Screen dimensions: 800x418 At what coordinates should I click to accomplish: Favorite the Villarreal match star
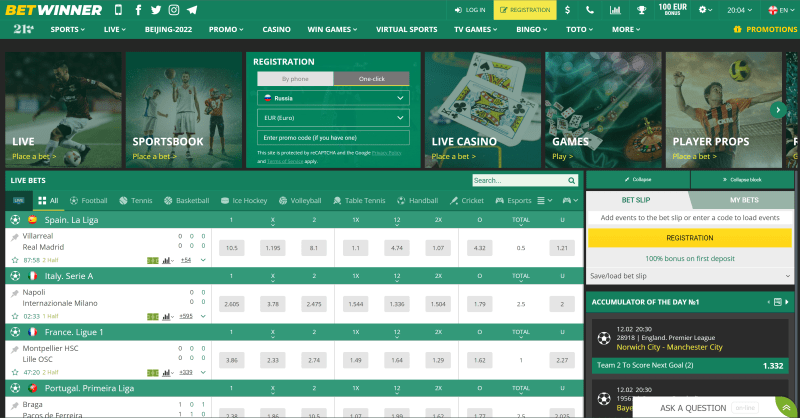tap(15, 260)
